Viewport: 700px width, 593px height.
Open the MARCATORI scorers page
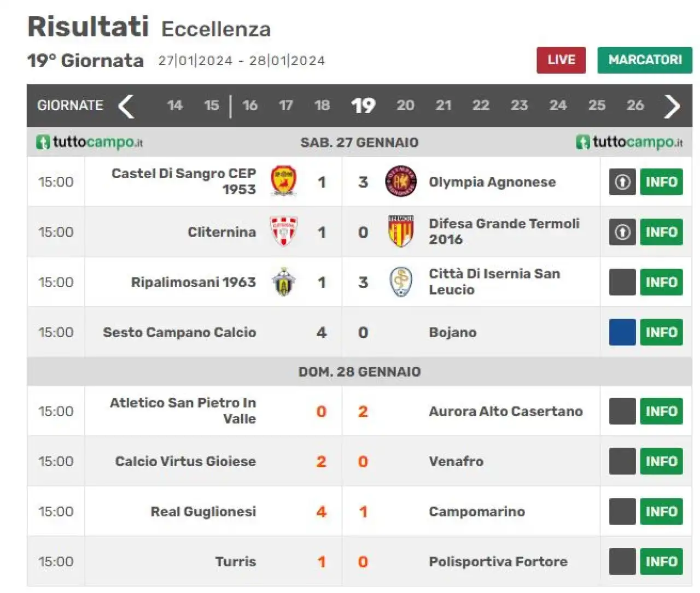[645, 60]
